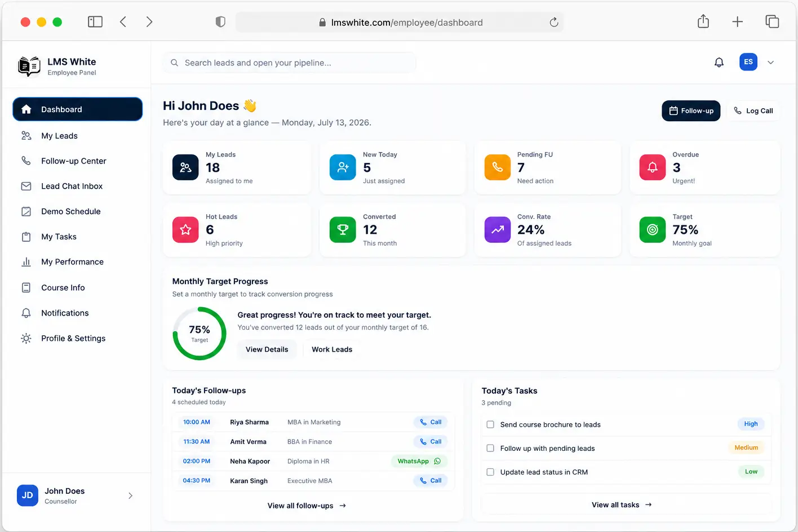Call Amit Verma

coord(431,442)
